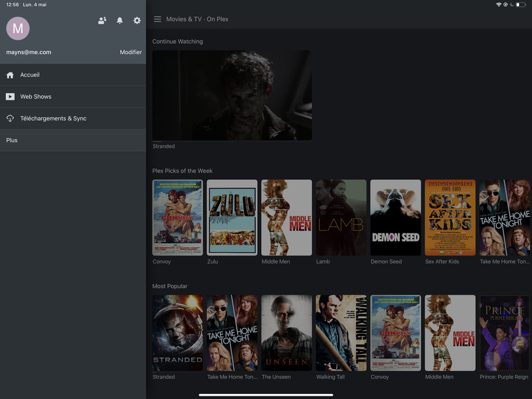The width and height of the screenshot is (532, 399).
Task: Select the Web Shows menu item
Action: point(73,96)
